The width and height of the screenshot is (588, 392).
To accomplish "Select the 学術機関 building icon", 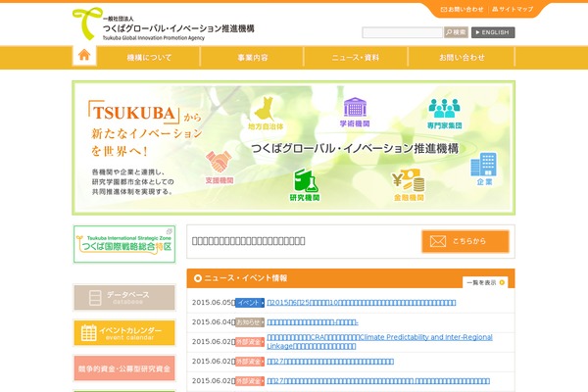I will tap(355, 112).
